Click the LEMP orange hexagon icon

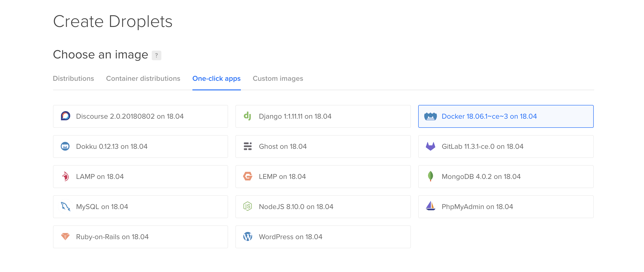(x=247, y=176)
